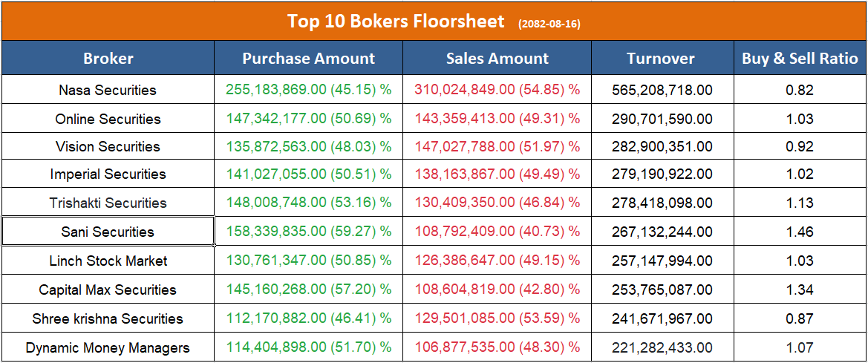This screenshot has width=868, height=363.
Task: Click the Shree krishna Securities cell
Action: 108,318
